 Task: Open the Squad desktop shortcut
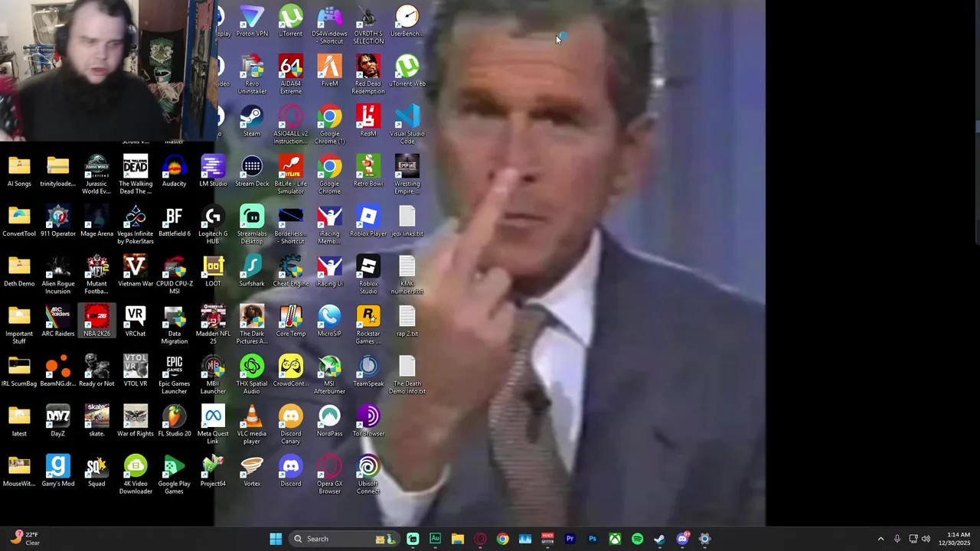coord(96,471)
